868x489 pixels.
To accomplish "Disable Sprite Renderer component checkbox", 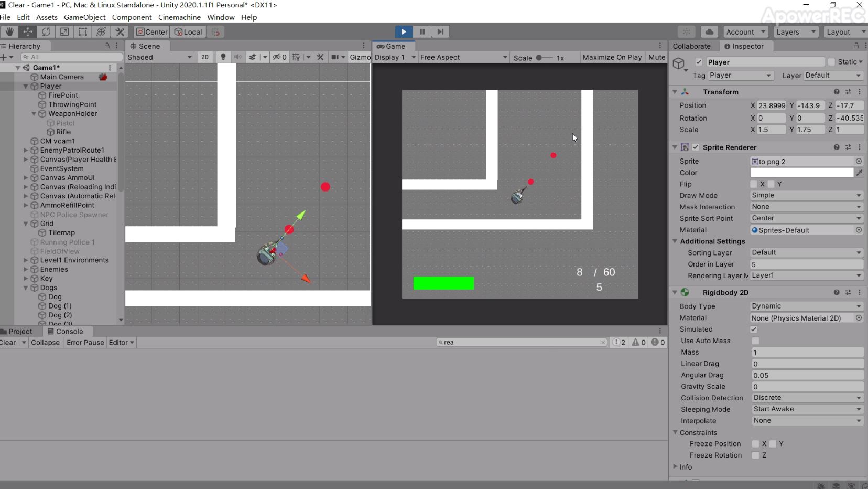I will 696,147.
